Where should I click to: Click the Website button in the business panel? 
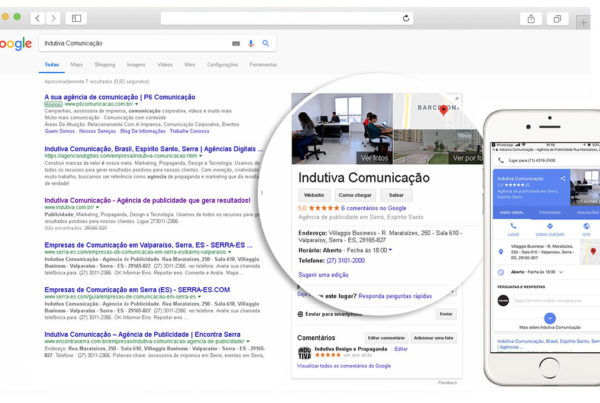(314, 195)
